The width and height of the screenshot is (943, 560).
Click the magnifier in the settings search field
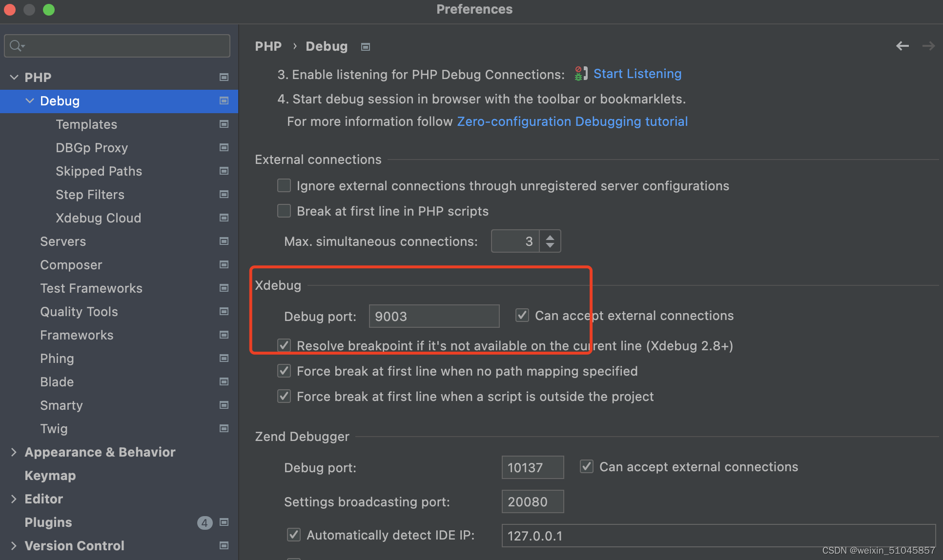[x=16, y=45]
